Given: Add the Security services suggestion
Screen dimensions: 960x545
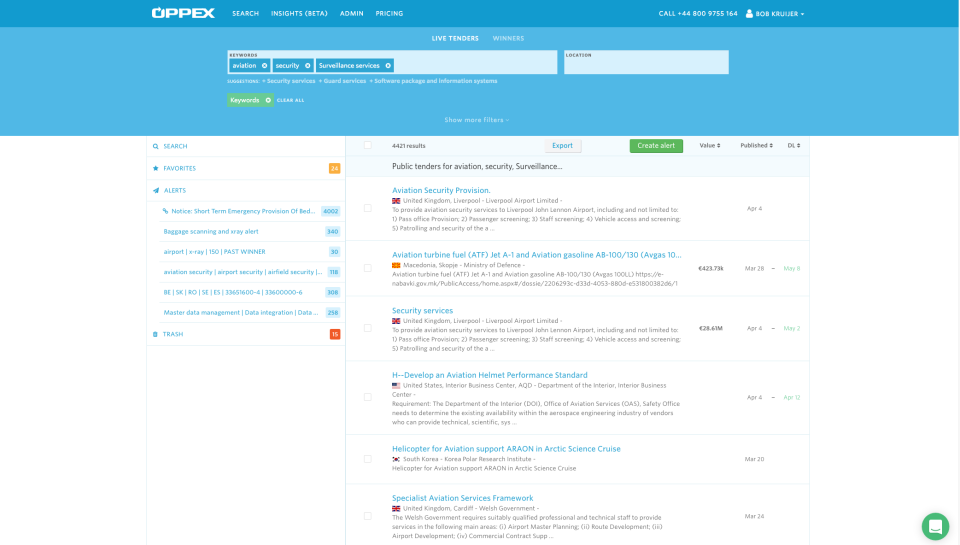Looking at the screenshot, I should tap(288, 81).
